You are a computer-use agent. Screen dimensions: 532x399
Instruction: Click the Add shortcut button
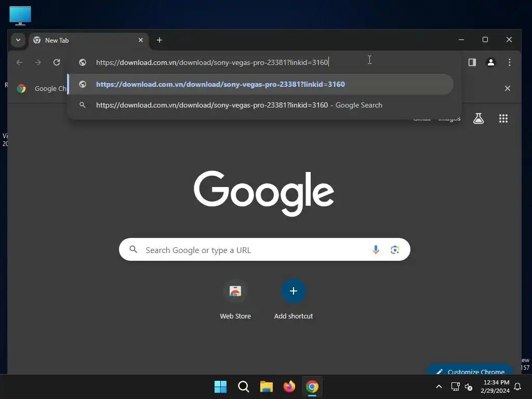pyautogui.click(x=294, y=299)
